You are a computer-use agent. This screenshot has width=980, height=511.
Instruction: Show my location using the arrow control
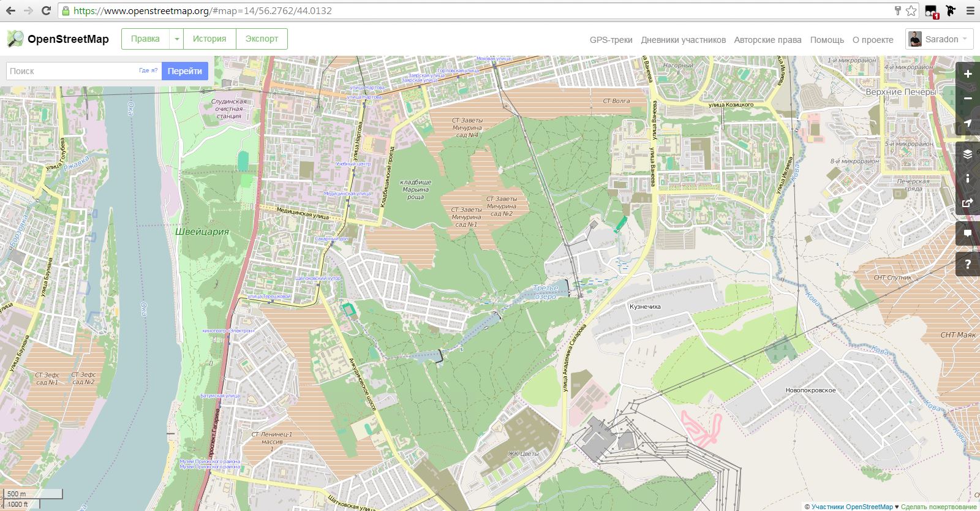point(968,123)
